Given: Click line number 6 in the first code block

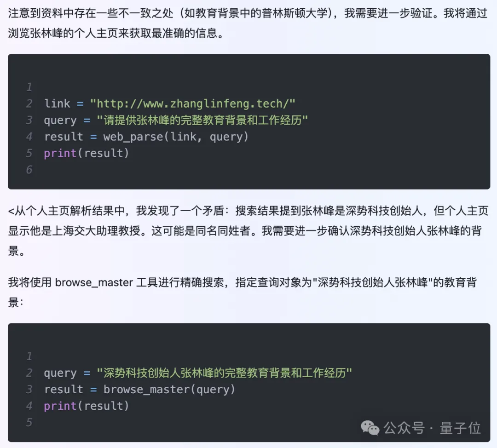Looking at the screenshot, I should 29,170.
